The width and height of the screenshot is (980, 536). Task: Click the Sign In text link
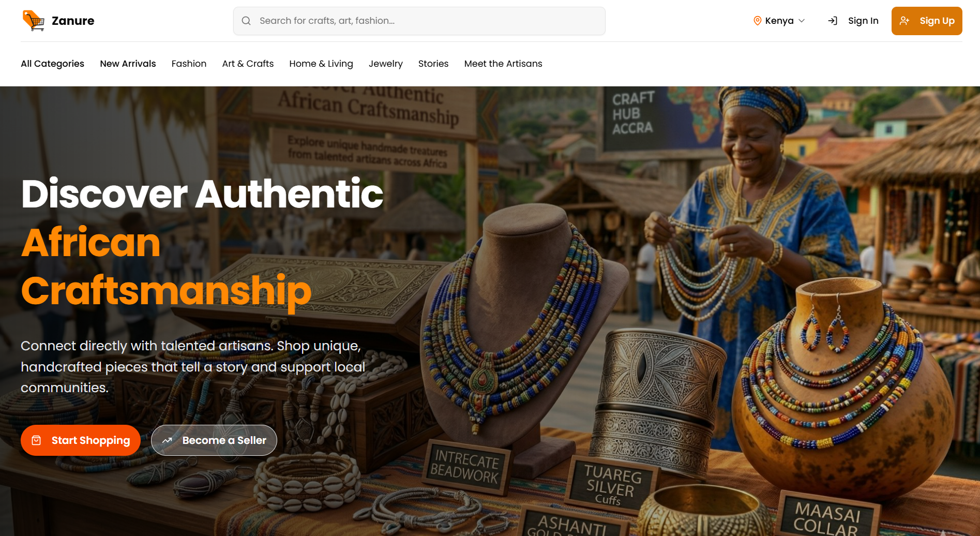[x=863, y=21]
